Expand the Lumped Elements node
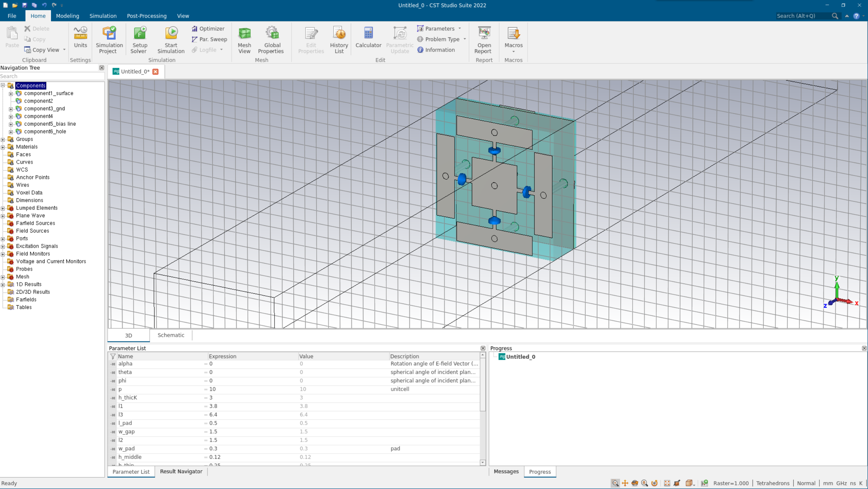Image resolution: width=868 pixels, height=489 pixels. coord(3,208)
